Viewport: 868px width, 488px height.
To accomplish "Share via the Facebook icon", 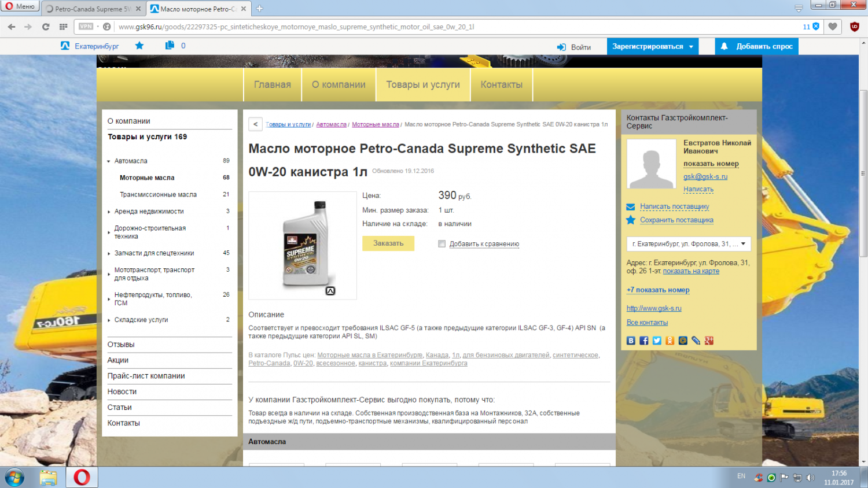I will (x=644, y=341).
